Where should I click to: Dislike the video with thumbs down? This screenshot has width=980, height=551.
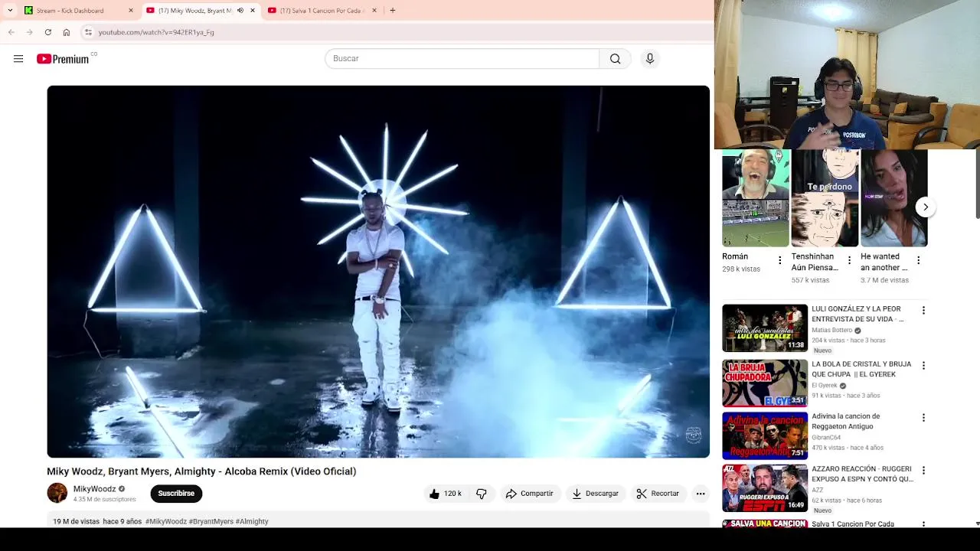[x=482, y=494]
